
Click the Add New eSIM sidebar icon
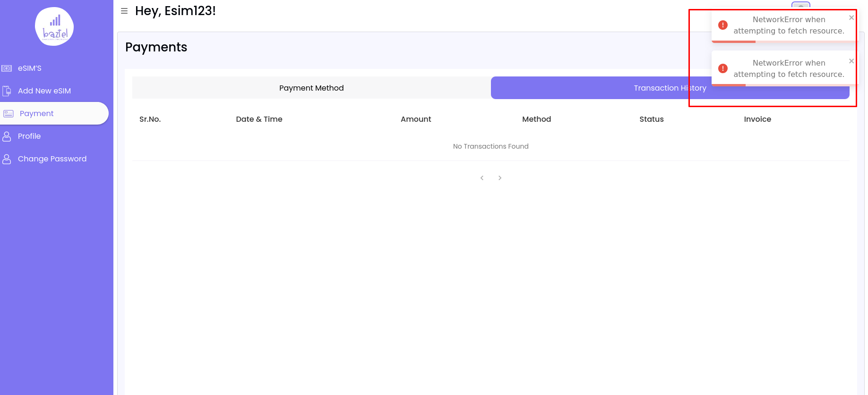[7, 91]
